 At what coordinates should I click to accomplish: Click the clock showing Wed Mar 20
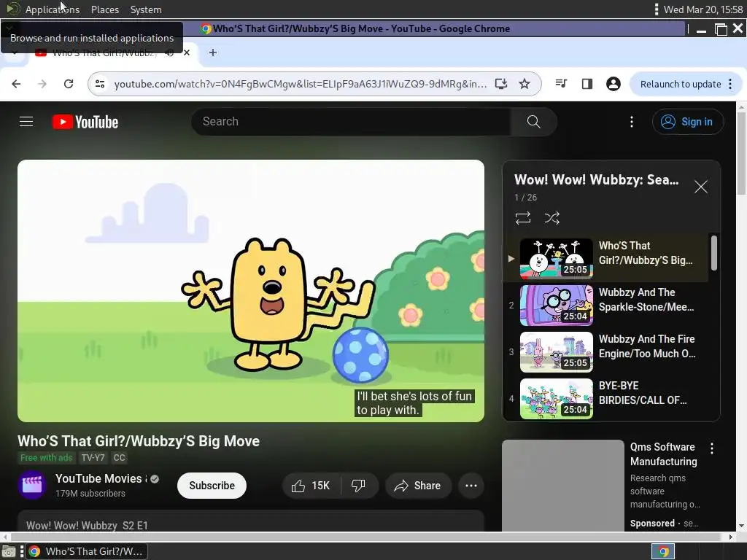pos(703,9)
